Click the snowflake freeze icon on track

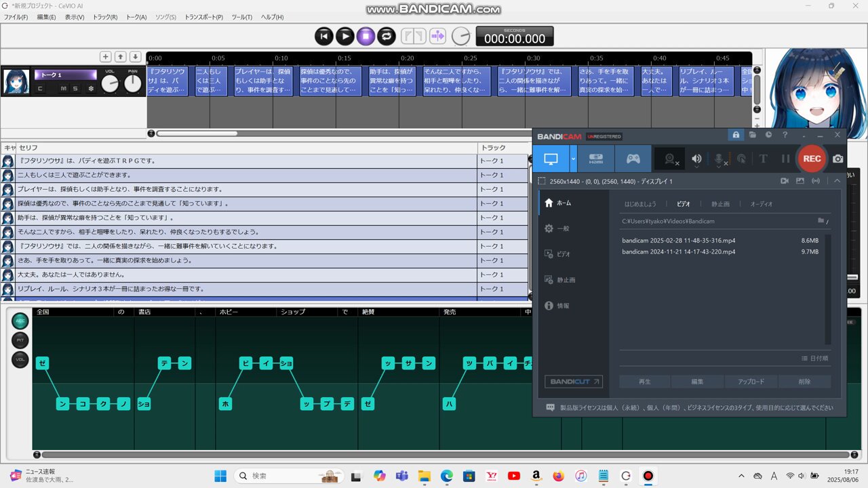coord(91,89)
